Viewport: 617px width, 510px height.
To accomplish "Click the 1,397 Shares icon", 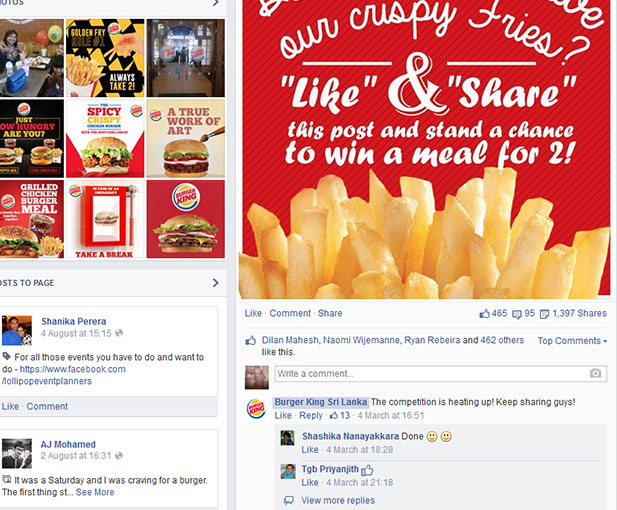I will 544,314.
